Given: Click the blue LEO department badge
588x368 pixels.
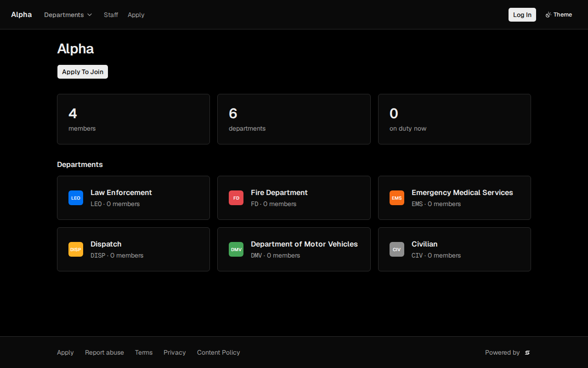Looking at the screenshot, I should (76, 198).
